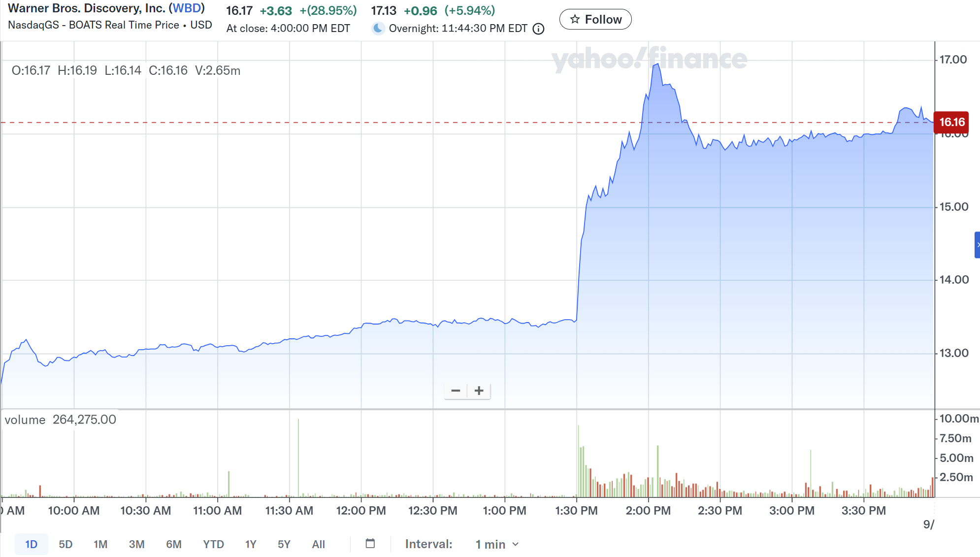This screenshot has height=557, width=980.
Task: Click the 1:30 PM time axis label
Action: coord(576,511)
